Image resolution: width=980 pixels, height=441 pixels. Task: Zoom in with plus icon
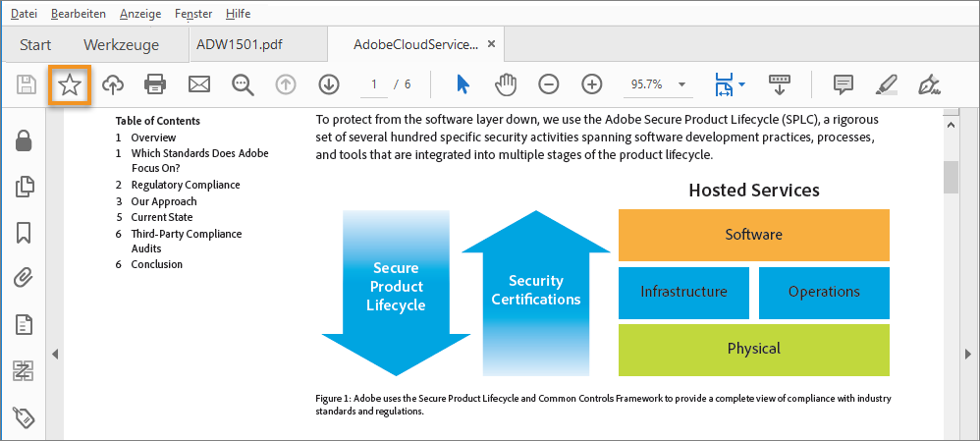click(591, 84)
